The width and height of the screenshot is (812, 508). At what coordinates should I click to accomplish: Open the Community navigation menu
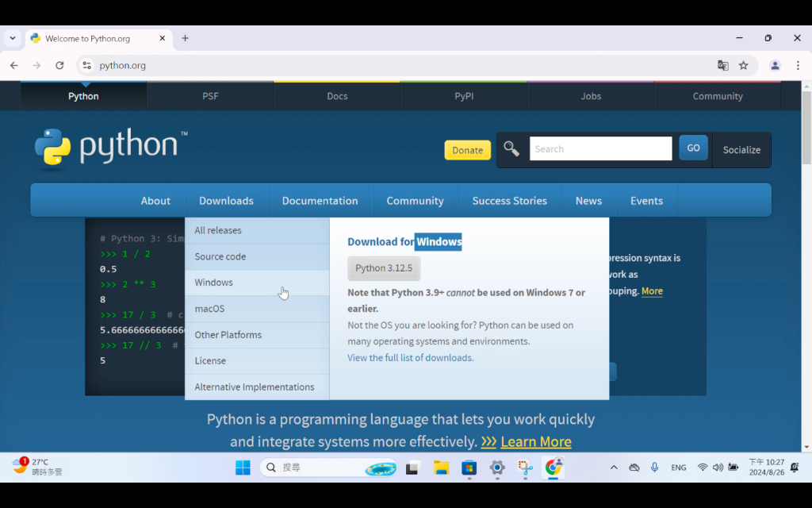[415, 201]
